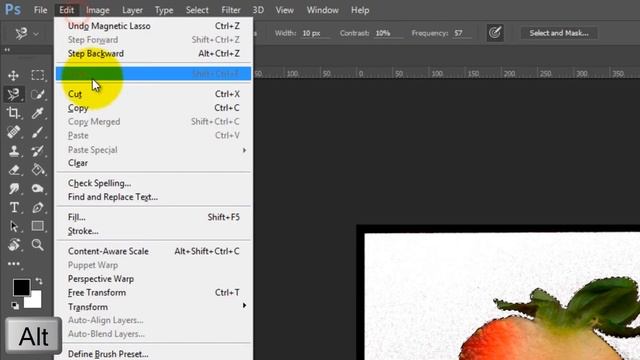The image size is (640, 360).
Task: Choose Define Brush Preset...
Action: tap(153, 354)
